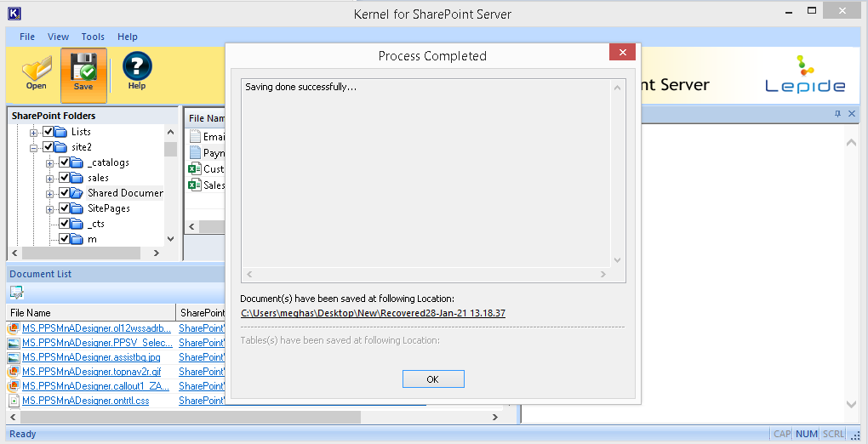Open the Help question-mark icon
868x444 pixels.
[137, 65]
